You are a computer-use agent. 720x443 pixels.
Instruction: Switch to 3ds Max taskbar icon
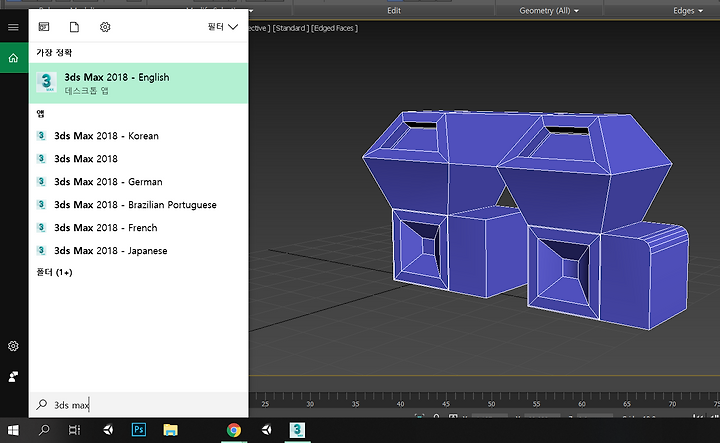click(298, 430)
